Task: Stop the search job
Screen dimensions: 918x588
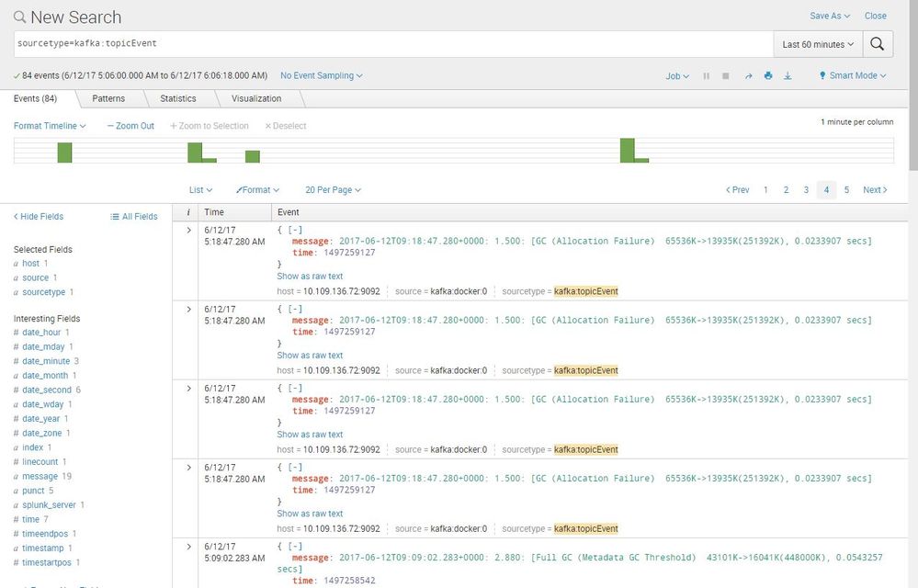Action: pos(726,76)
